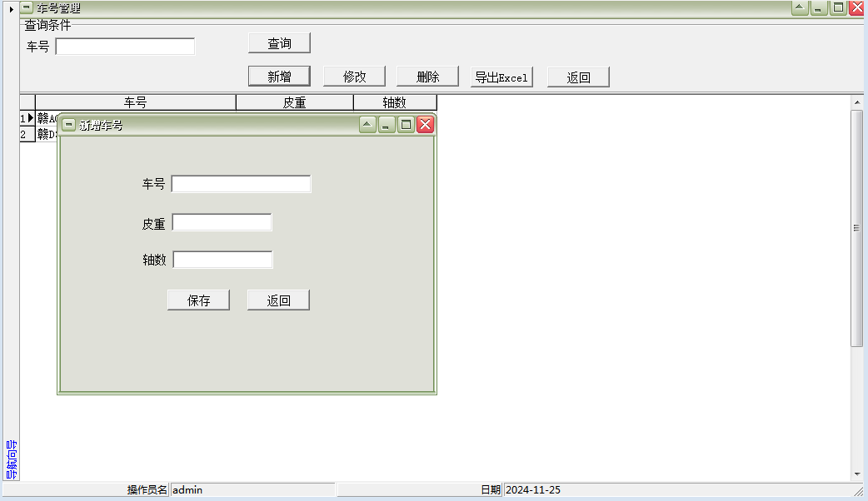868x501 pixels.
Task: Click the 删除 delete button
Action: 427,76
